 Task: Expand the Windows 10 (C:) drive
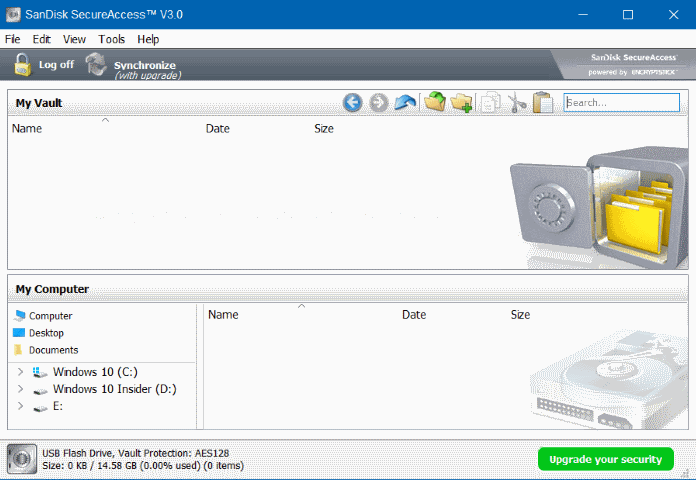coord(20,372)
